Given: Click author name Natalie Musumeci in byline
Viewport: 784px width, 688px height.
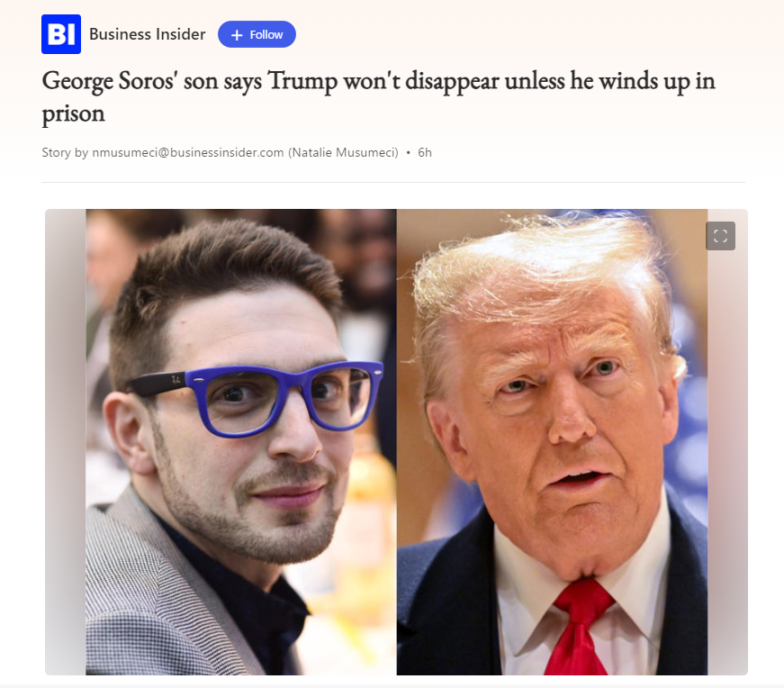Looking at the screenshot, I should [345, 152].
